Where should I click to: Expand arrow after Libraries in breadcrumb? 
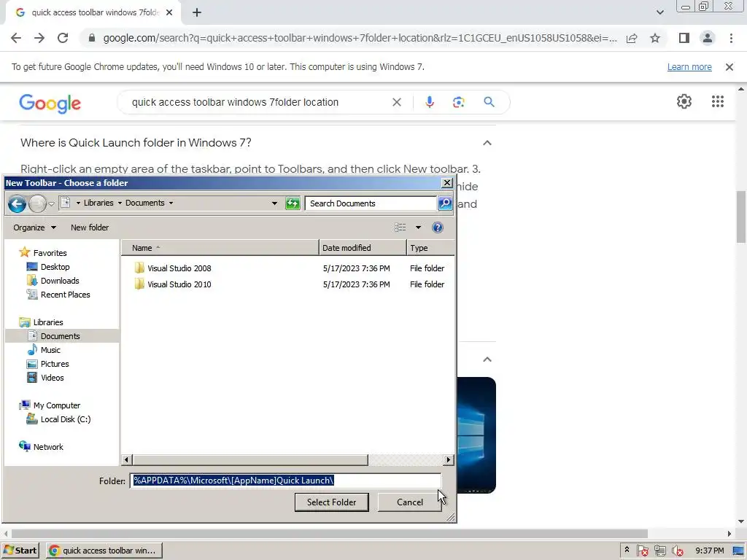120,203
